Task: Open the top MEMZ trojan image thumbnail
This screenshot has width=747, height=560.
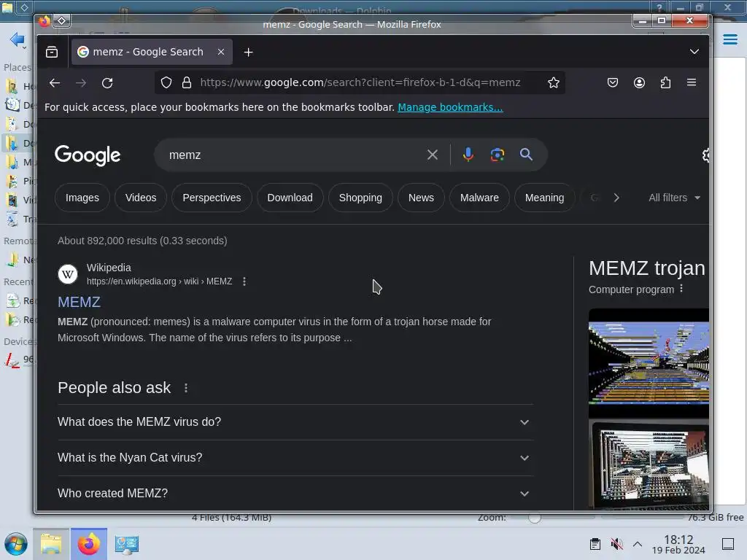Action: [649, 363]
